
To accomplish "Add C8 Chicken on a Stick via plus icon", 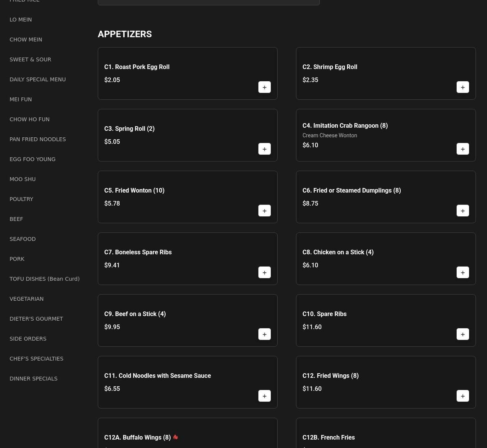I will pos(463,272).
